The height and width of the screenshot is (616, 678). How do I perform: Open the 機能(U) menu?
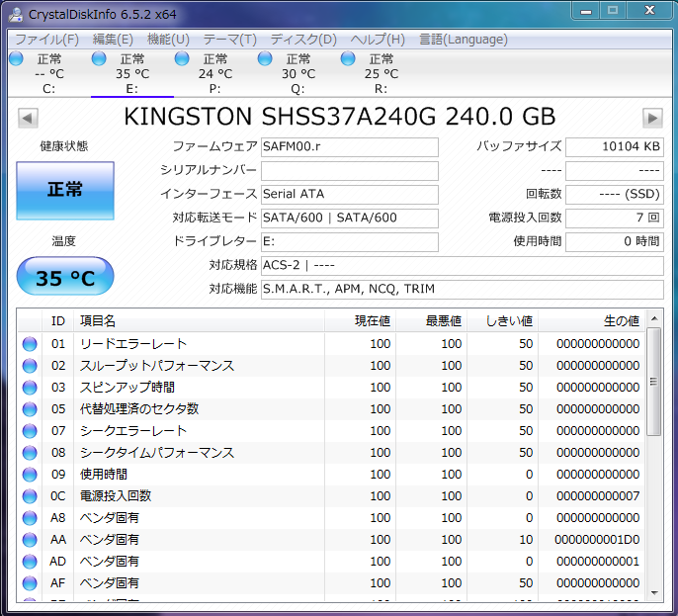168,40
